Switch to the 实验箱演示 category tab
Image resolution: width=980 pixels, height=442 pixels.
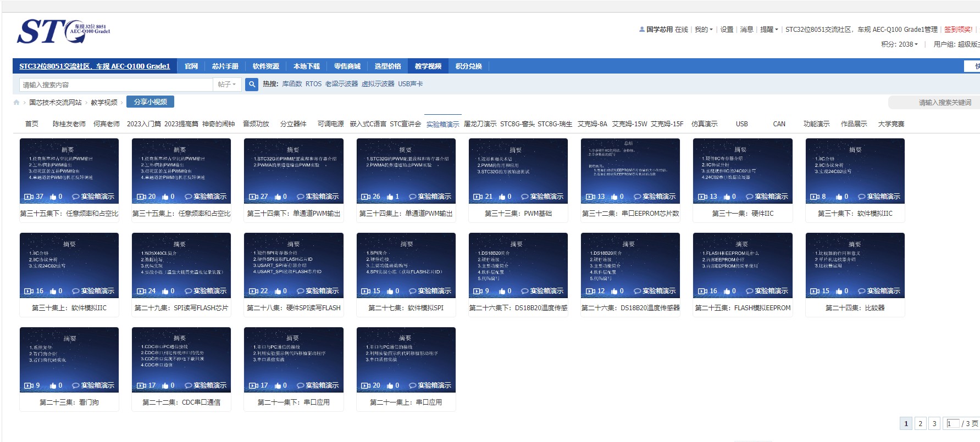[x=443, y=124]
